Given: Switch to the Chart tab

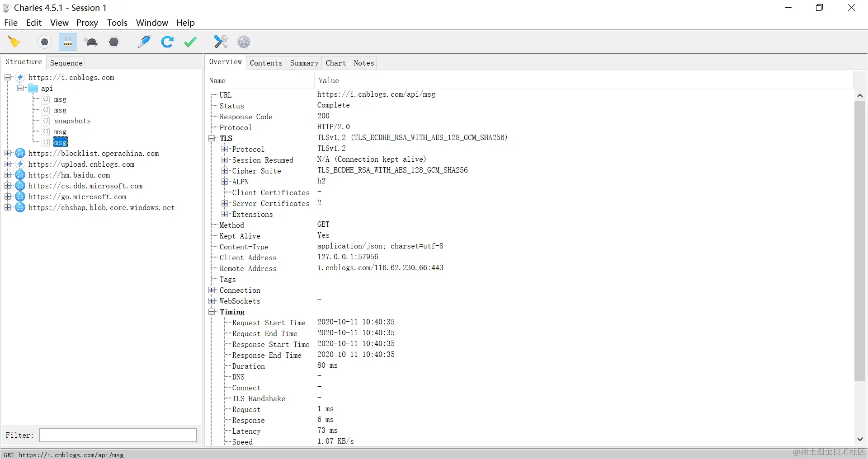Looking at the screenshot, I should (x=336, y=63).
